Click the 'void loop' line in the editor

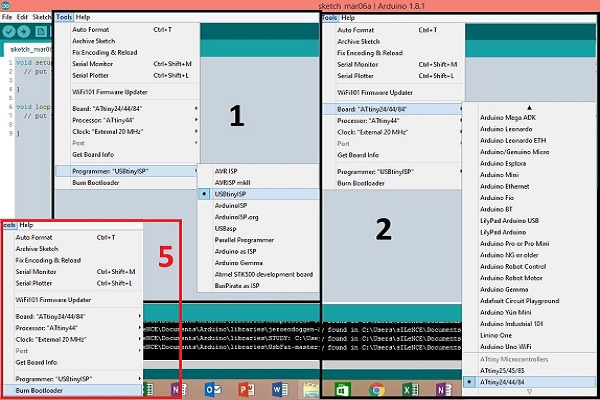click(x=33, y=107)
